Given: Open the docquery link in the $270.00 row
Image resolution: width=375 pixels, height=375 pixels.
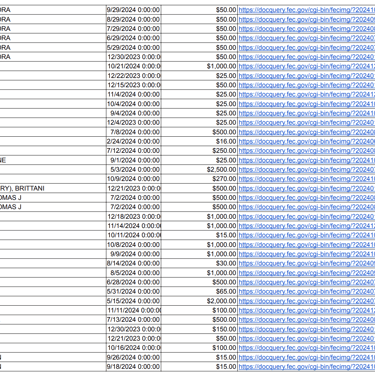Looking at the screenshot, I should [307, 179].
